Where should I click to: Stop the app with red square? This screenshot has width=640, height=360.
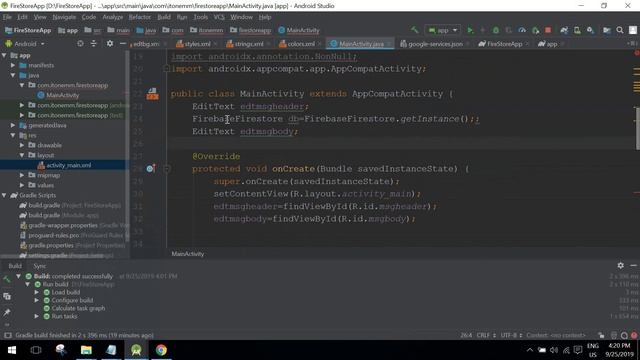pos(548,30)
